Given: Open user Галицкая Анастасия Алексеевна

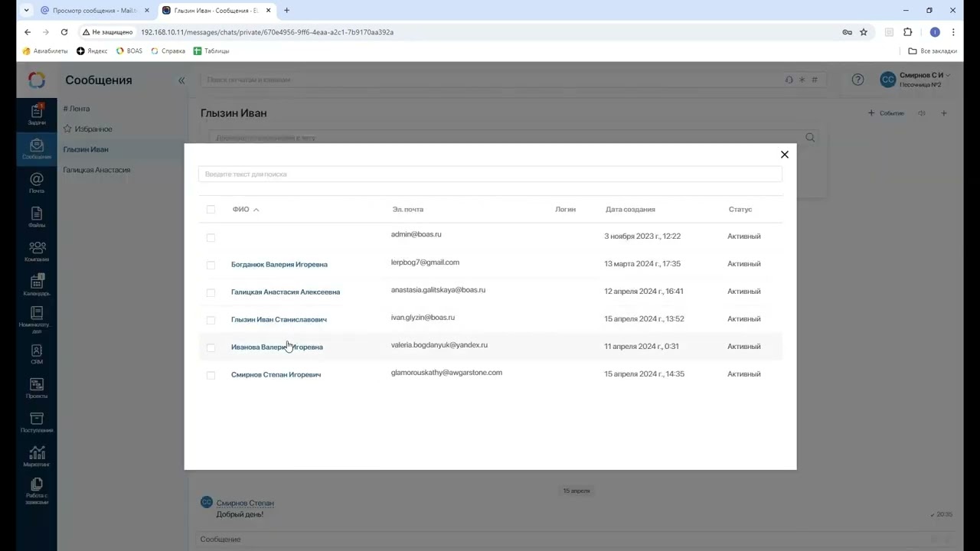Looking at the screenshot, I should 286,292.
